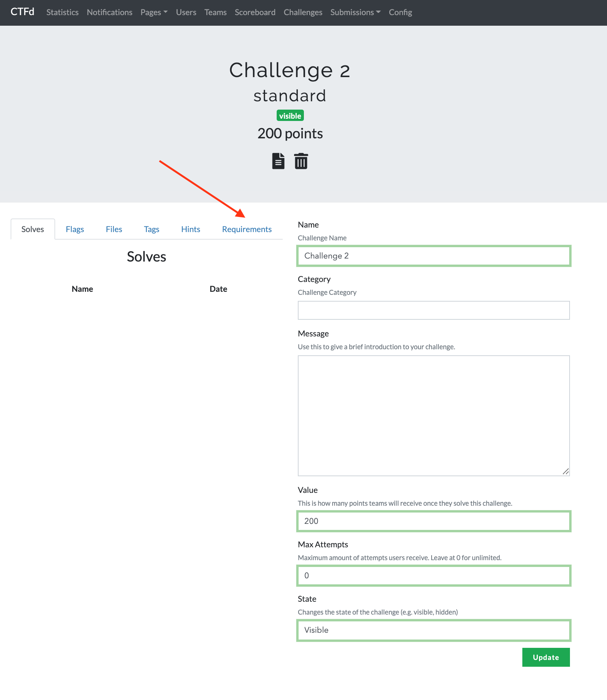Click the challenge preview document icon
607x700 pixels.
pyautogui.click(x=278, y=161)
